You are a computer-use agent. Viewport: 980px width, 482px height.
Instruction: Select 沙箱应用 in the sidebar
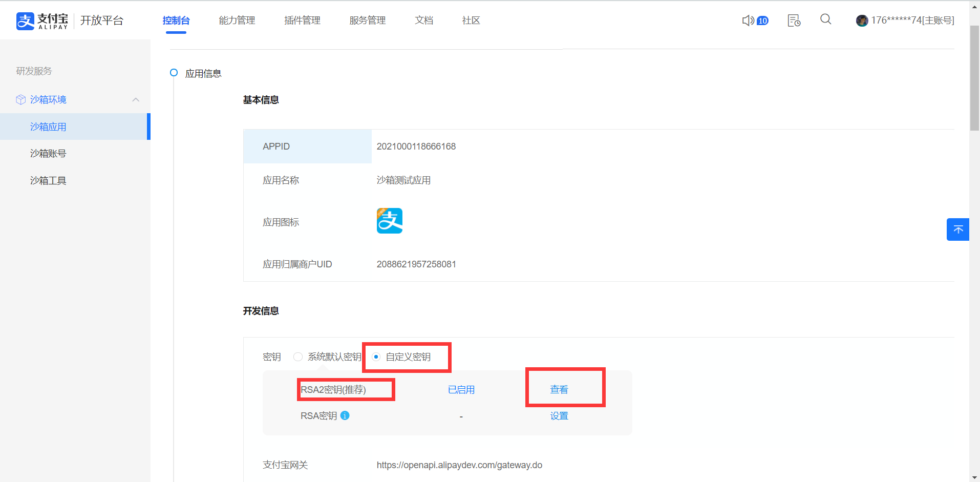(75, 127)
